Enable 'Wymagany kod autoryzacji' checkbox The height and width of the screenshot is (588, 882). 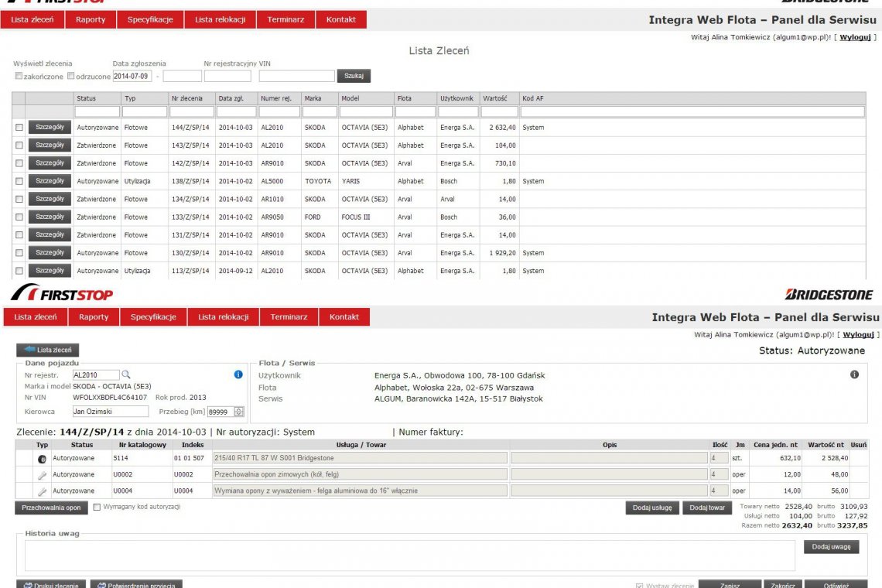point(97,508)
